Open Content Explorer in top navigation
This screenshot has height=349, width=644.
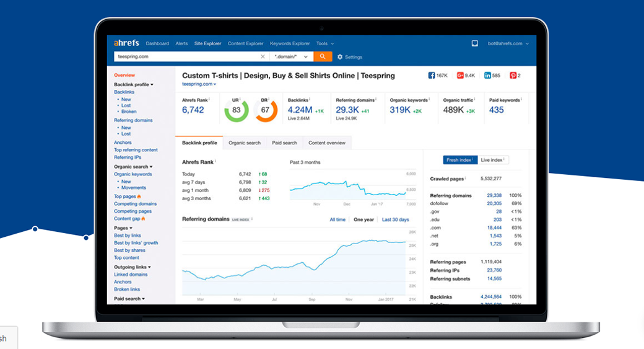point(245,43)
